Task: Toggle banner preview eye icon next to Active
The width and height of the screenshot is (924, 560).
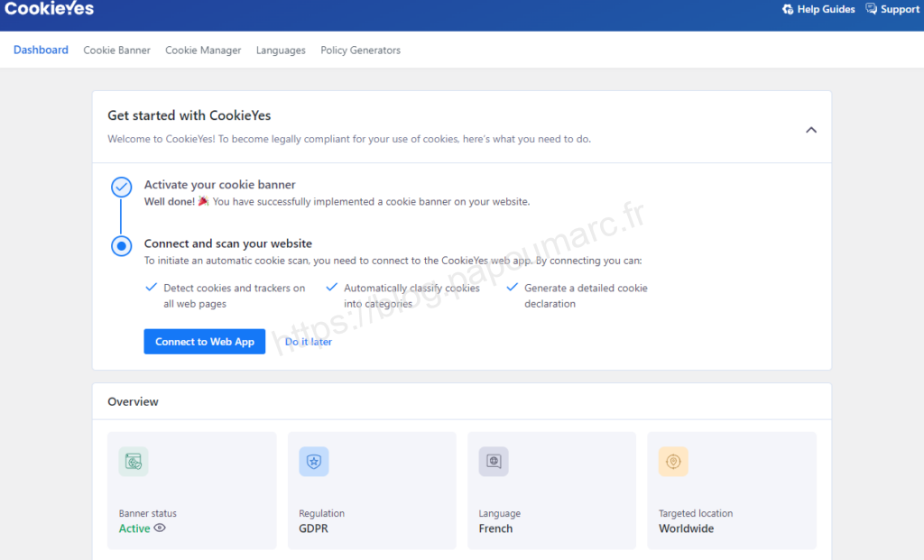Action: [x=160, y=528]
